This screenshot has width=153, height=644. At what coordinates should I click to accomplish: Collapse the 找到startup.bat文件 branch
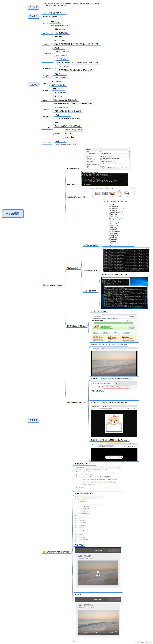click(x=100, y=245)
